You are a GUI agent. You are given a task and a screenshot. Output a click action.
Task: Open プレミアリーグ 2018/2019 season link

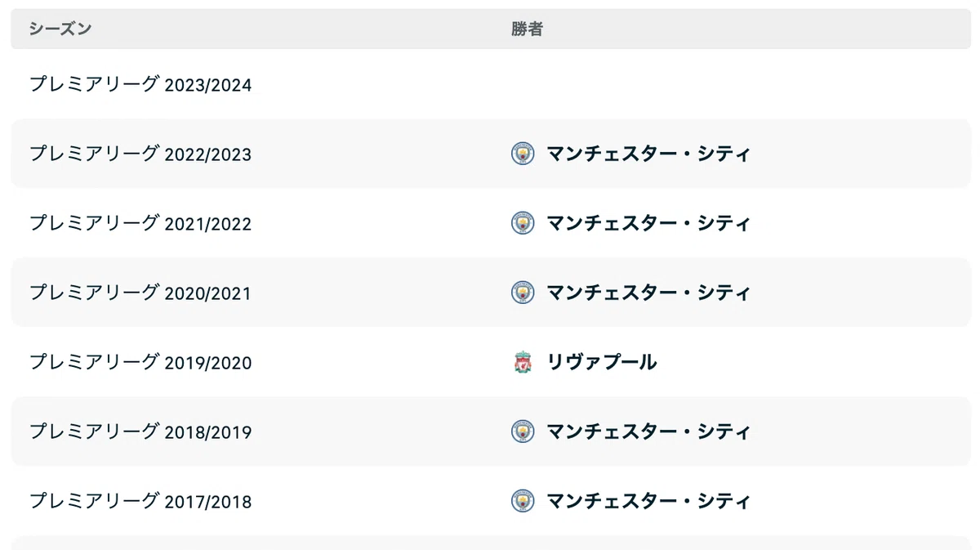[140, 432]
